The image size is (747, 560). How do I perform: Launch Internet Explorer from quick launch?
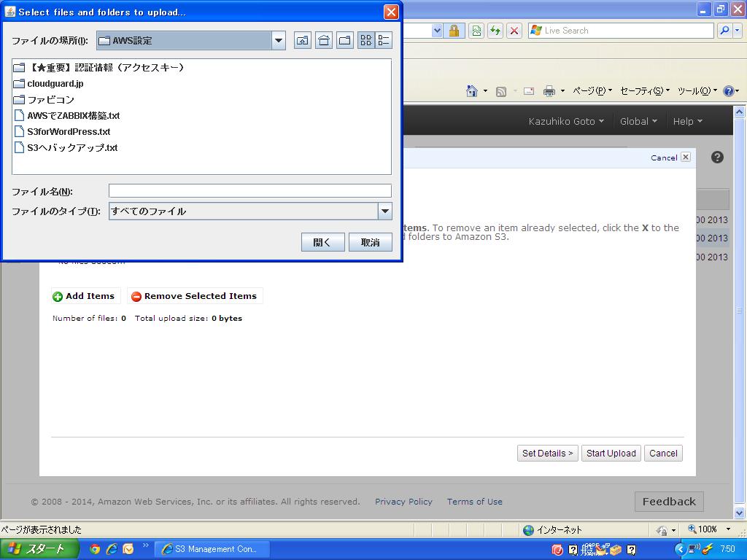(x=112, y=549)
